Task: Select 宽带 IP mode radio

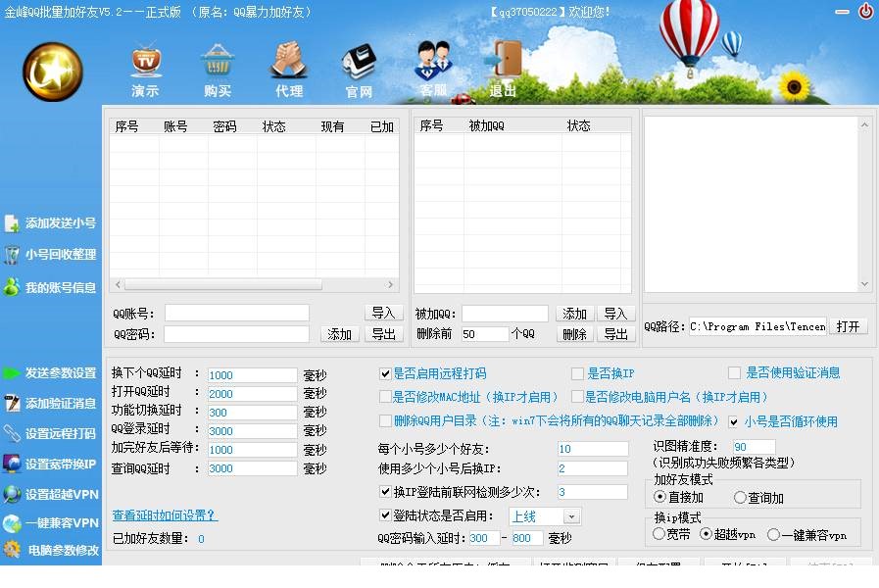Action: click(659, 534)
